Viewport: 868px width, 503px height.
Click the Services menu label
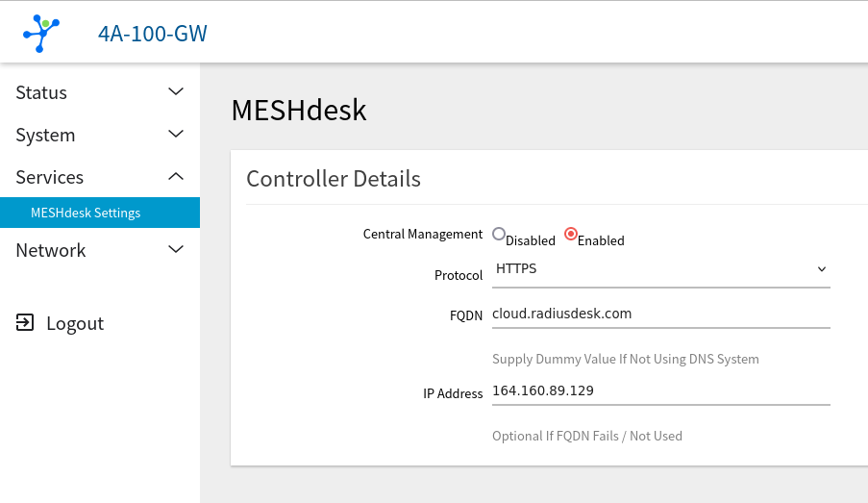click(x=50, y=177)
